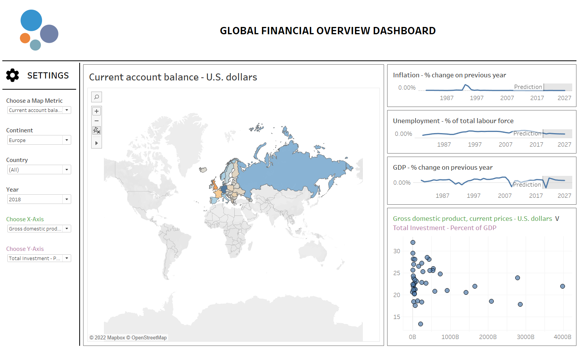Click the green Gross domestic product scatter title

pyautogui.click(x=473, y=219)
